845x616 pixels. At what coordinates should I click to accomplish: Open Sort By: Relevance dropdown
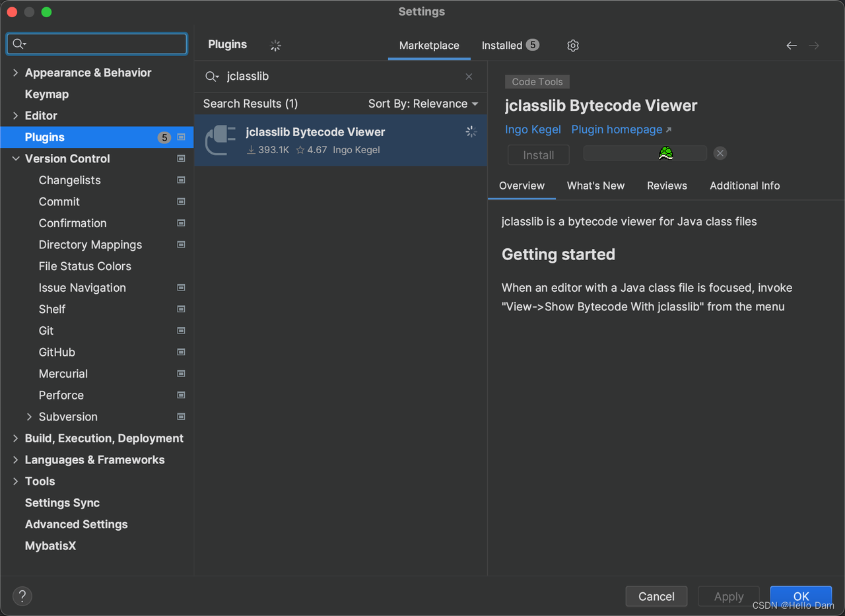tap(423, 104)
